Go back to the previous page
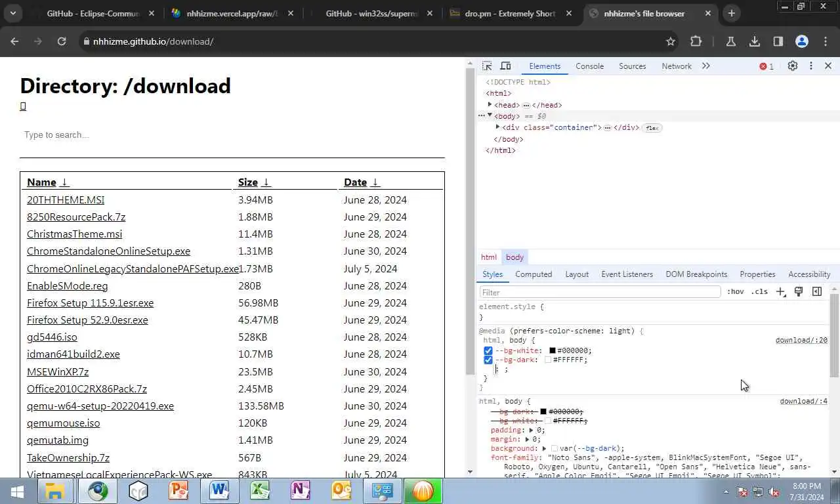This screenshot has height=504, width=840. 14,41
